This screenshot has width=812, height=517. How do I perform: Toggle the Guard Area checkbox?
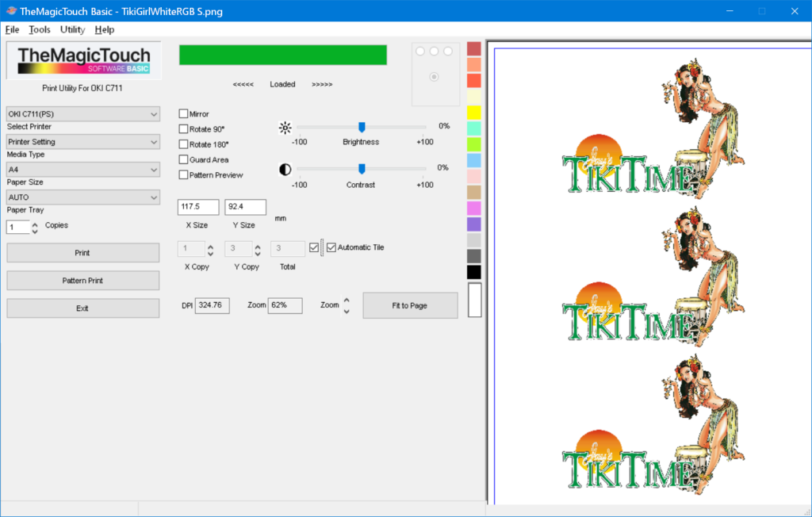183,159
